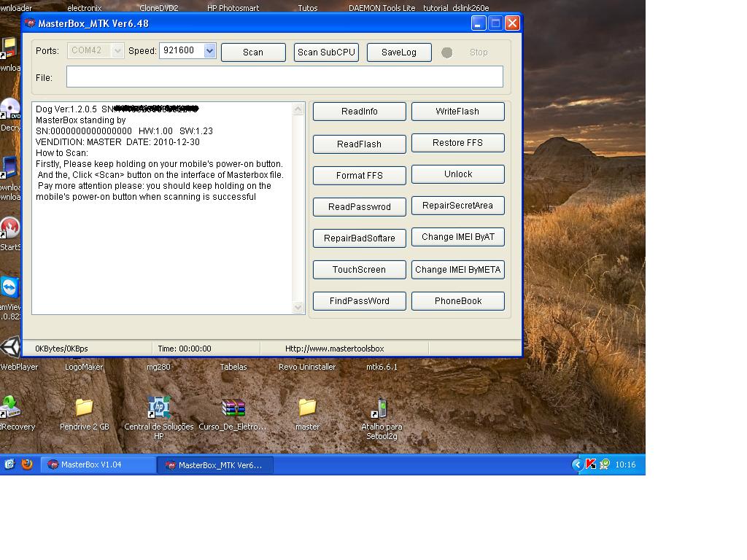Expand hidden system tray icons arrow

tap(577, 464)
